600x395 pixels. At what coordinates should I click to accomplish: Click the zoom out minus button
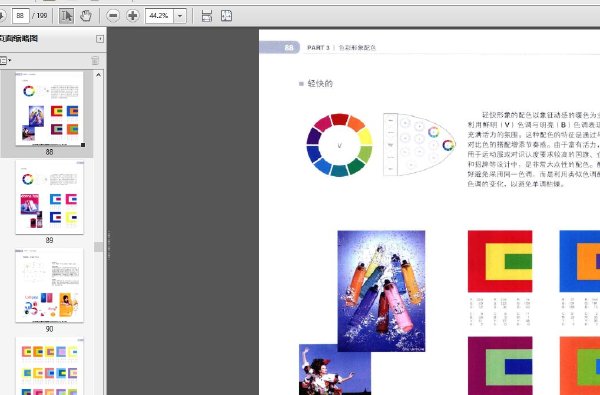[x=113, y=16]
